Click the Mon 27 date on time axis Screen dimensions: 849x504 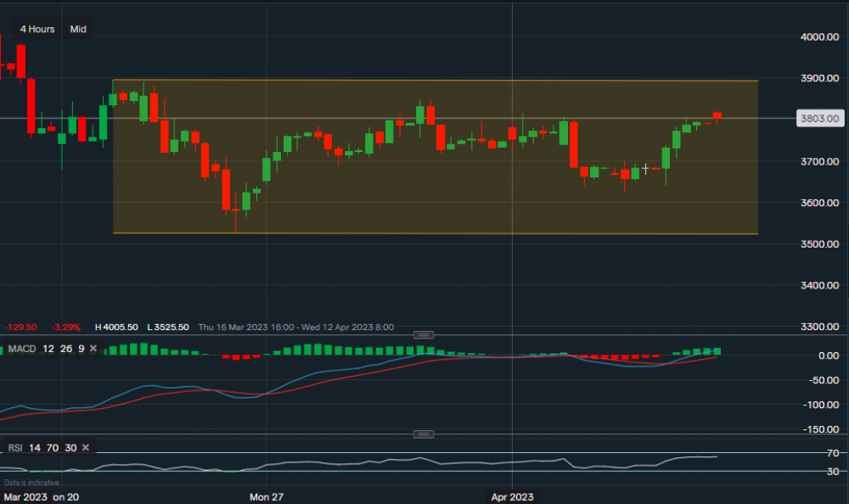(x=266, y=495)
